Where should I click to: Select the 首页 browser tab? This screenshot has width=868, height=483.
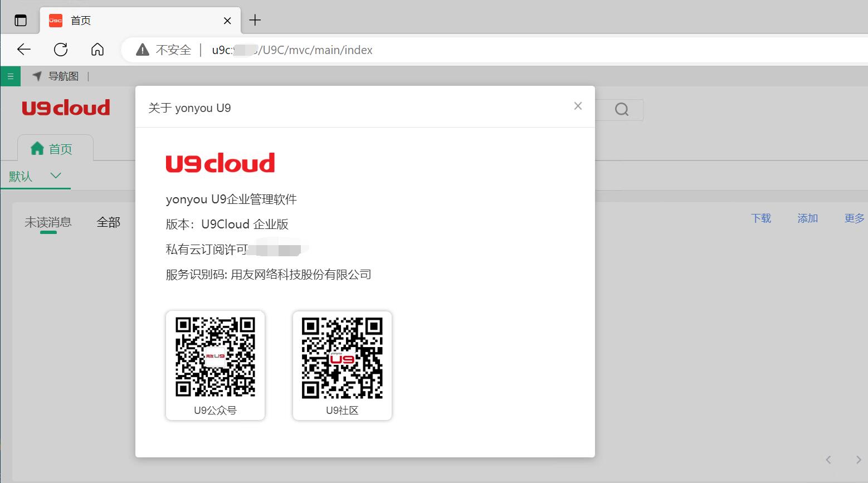(x=140, y=21)
